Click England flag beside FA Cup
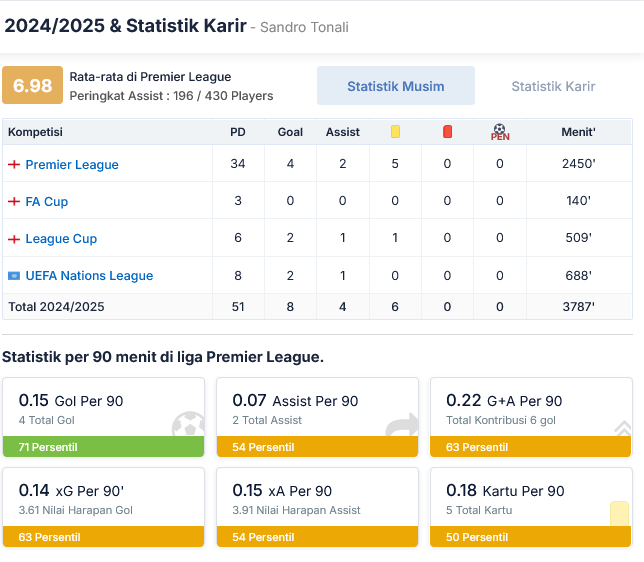The height and width of the screenshot is (562, 644). coord(14,202)
